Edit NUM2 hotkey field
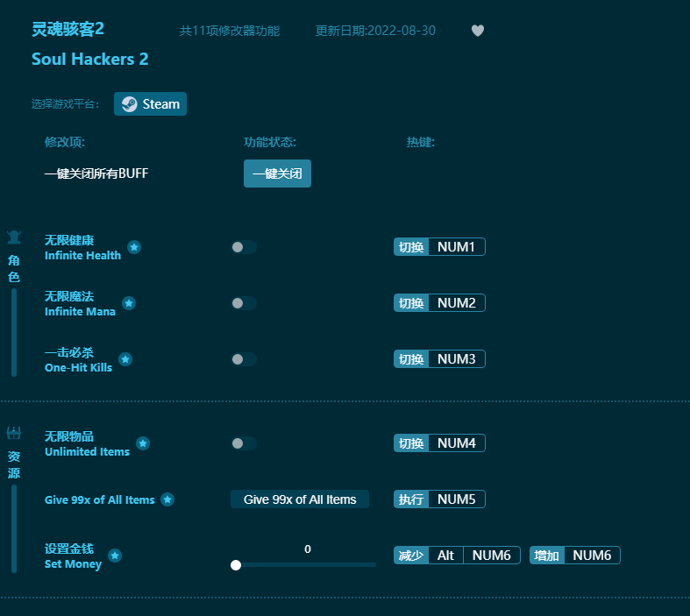This screenshot has width=690, height=616. pos(457,302)
